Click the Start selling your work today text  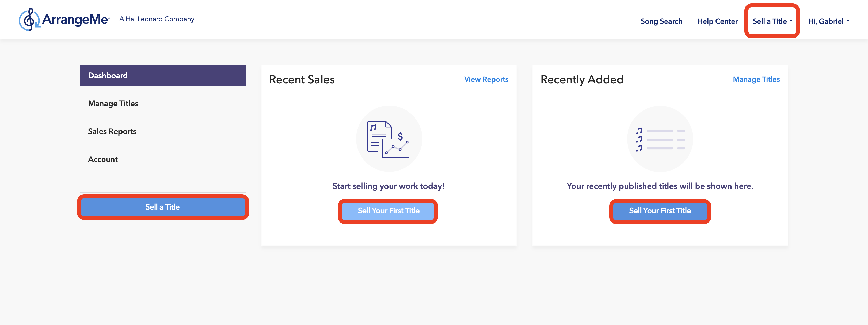(388, 186)
